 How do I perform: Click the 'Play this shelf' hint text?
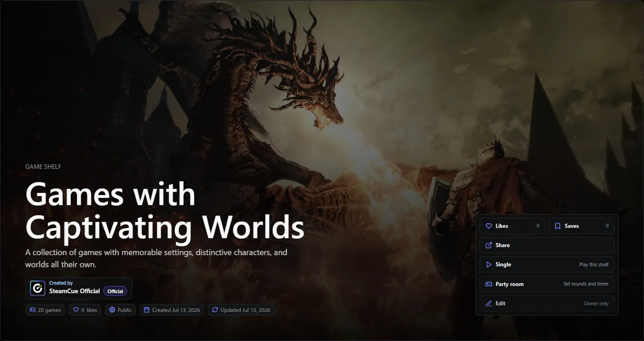(x=594, y=265)
